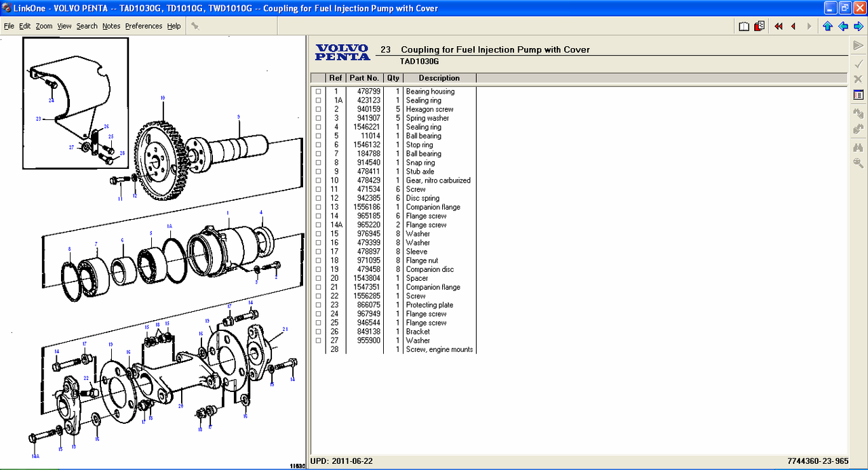This screenshot has height=470, width=868.
Task: Jump back with double red arrows icon
Action: click(x=778, y=26)
